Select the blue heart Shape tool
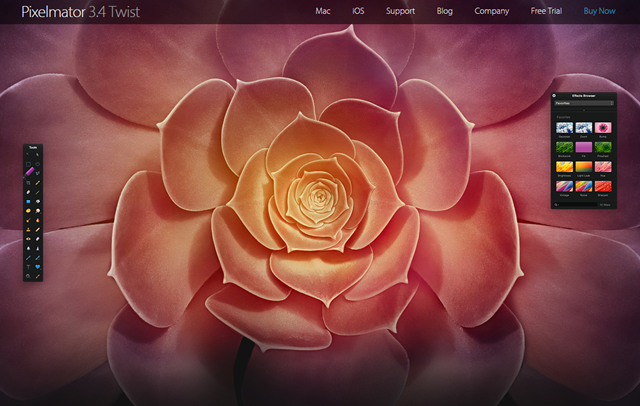 point(39,267)
